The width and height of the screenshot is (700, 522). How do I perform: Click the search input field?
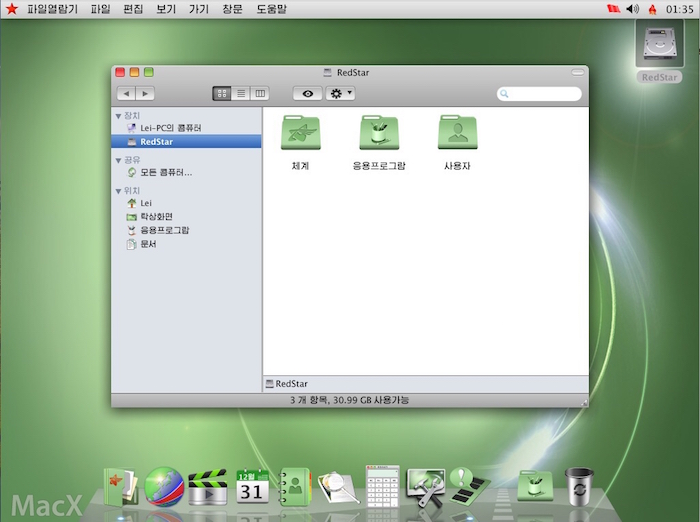[x=539, y=94]
